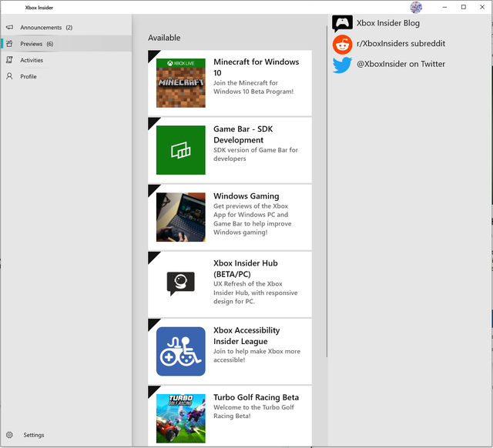Image resolution: width=493 pixels, height=448 pixels.
Task: Click the Activities scroll icon
Action: click(x=10, y=60)
